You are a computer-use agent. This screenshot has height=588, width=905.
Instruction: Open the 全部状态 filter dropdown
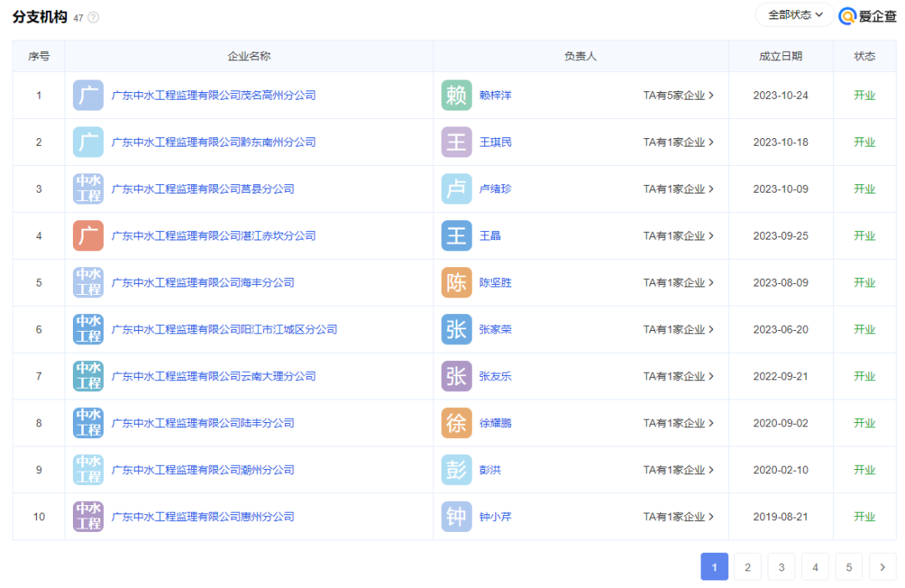(794, 15)
